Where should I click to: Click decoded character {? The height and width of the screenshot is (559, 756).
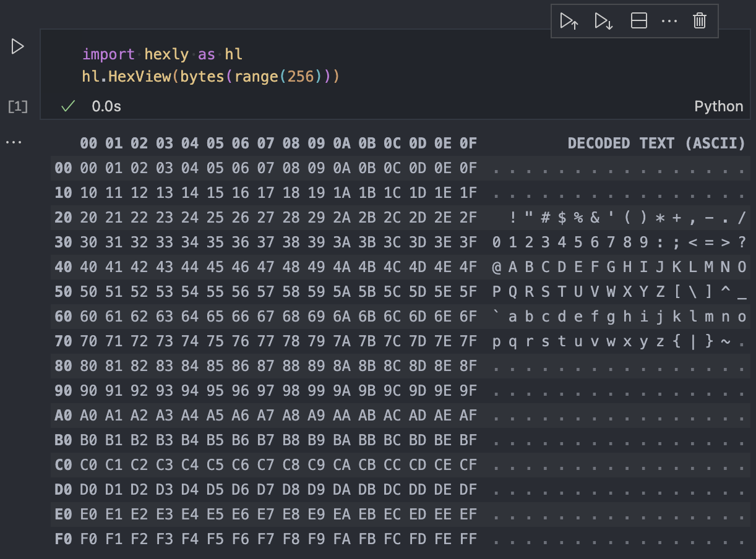tap(677, 341)
